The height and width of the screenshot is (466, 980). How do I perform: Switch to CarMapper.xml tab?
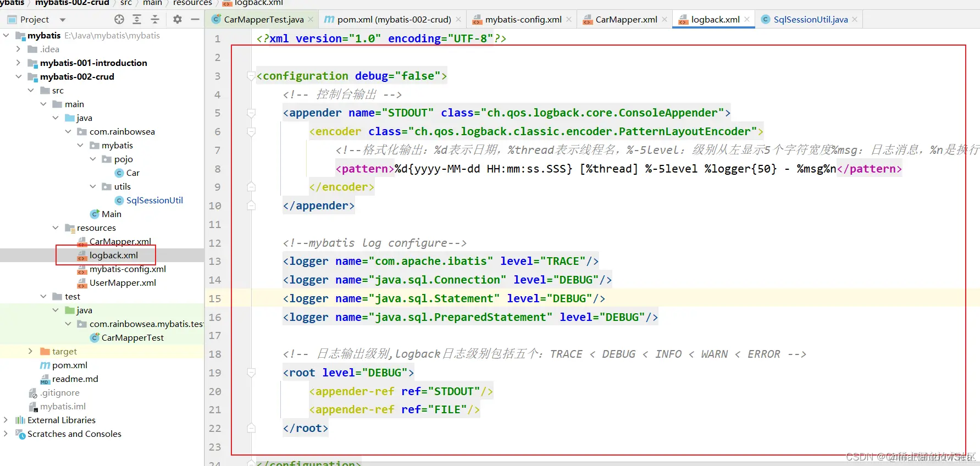pyautogui.click(x=626, y=19)
